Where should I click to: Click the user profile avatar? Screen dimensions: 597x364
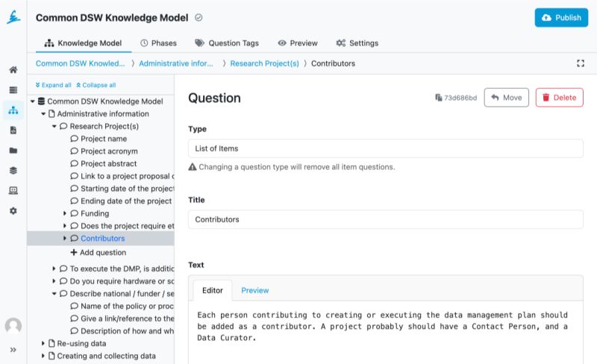click(13, 326)
